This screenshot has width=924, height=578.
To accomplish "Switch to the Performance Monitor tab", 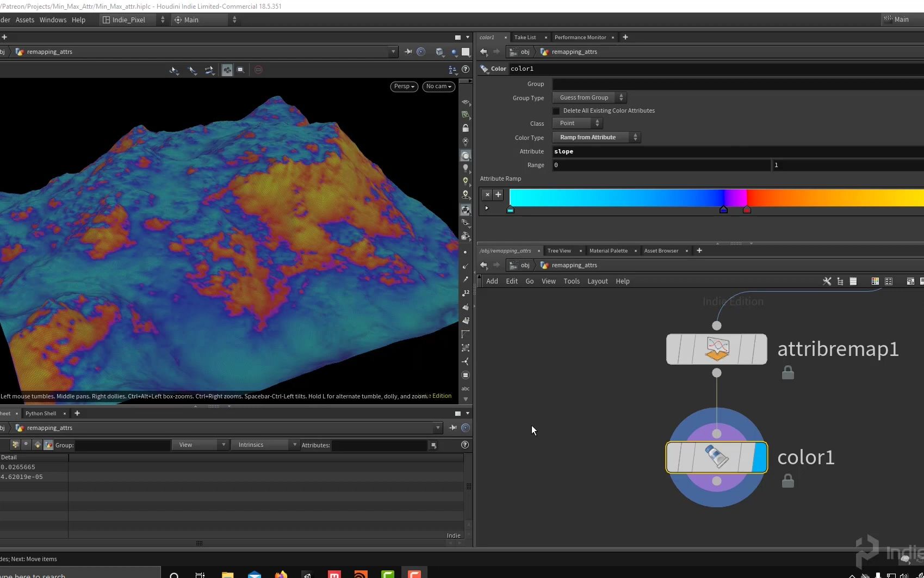I will 580,38.
